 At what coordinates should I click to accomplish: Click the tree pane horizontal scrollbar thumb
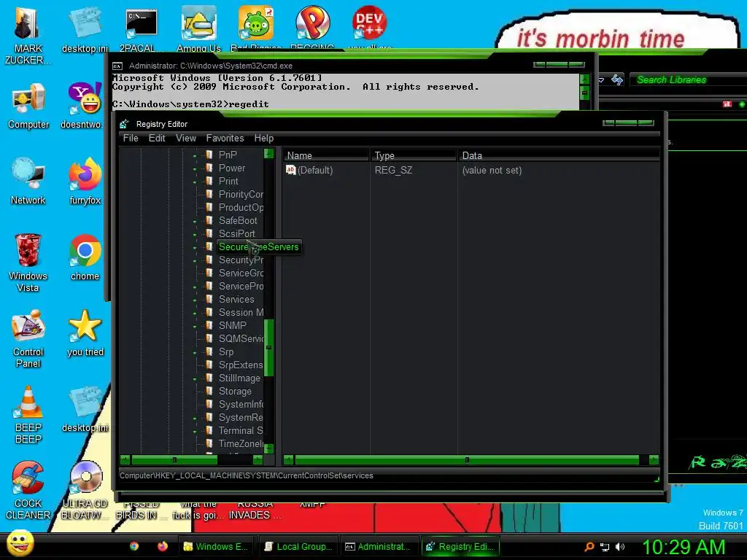coord(174,459)
